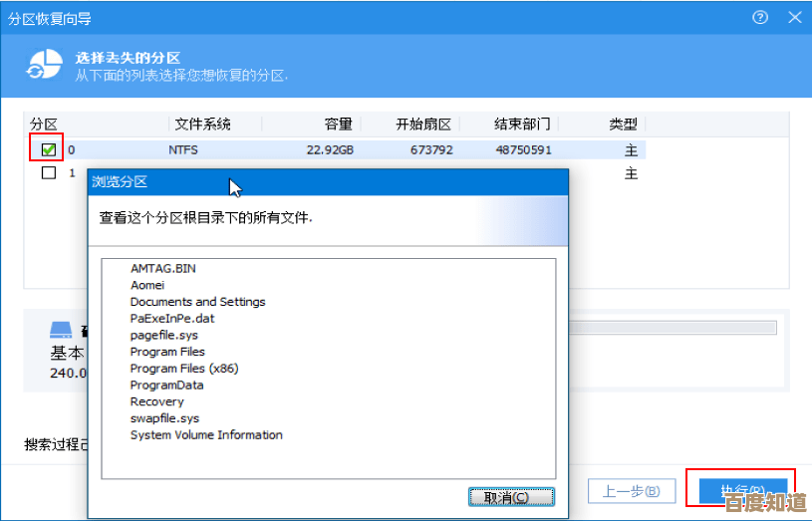Click the 类型 column header
This screenshot has height=521, width=812.
(623, 125)
